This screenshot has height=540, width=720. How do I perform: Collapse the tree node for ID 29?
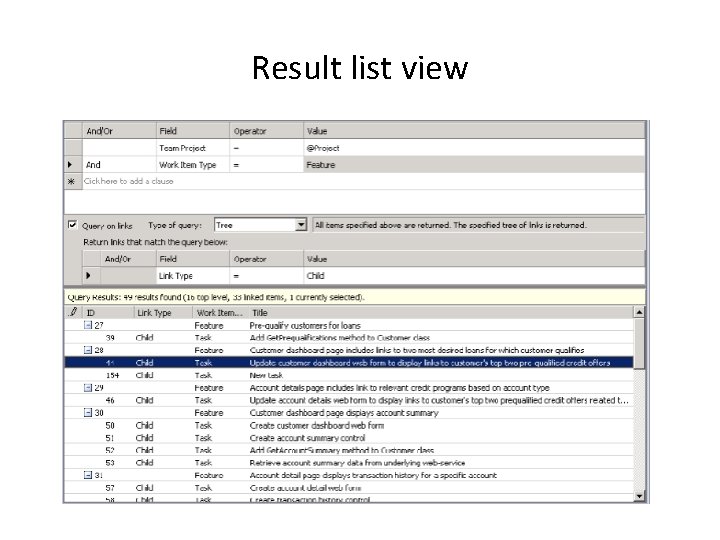(88, 388)
